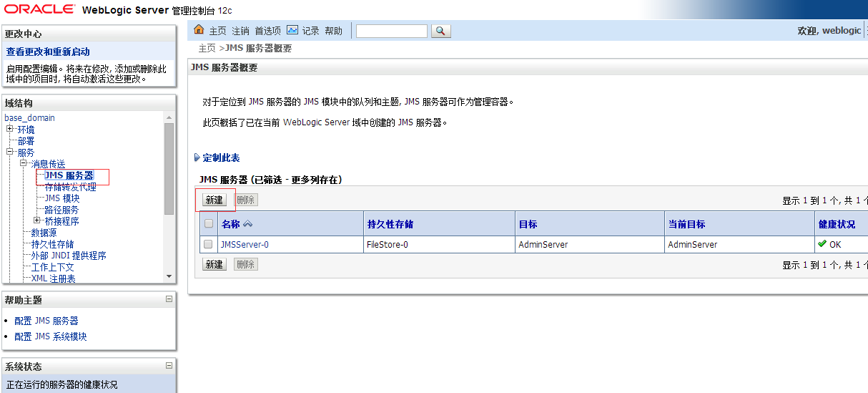Open the 主页 toolbar link
The image size is (868, 393).
(x=217, y=31)
